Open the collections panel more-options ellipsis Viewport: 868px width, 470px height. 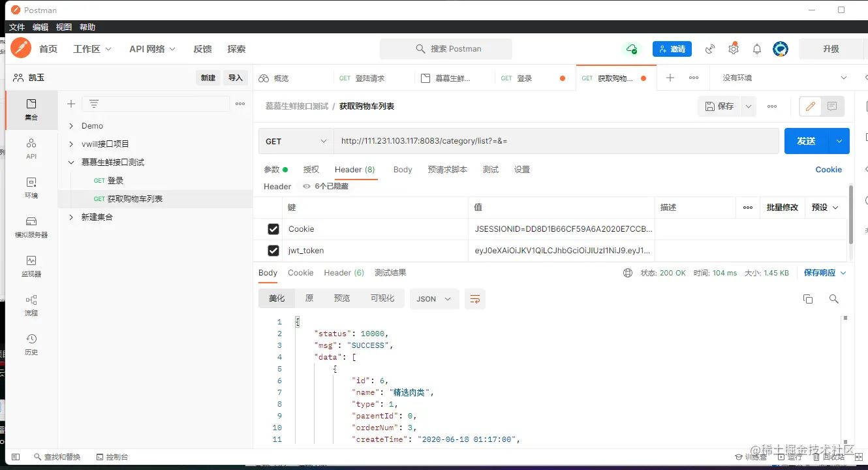240,104
